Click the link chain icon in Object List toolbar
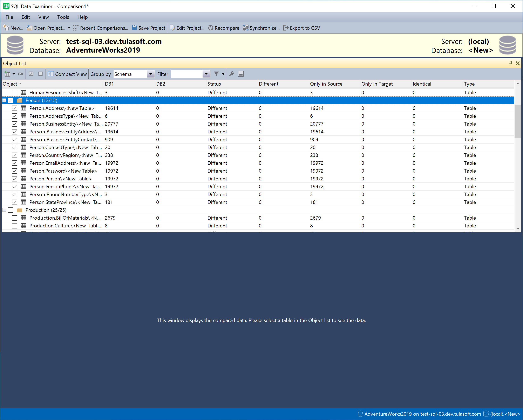523x420 pixels. point(21,74)
